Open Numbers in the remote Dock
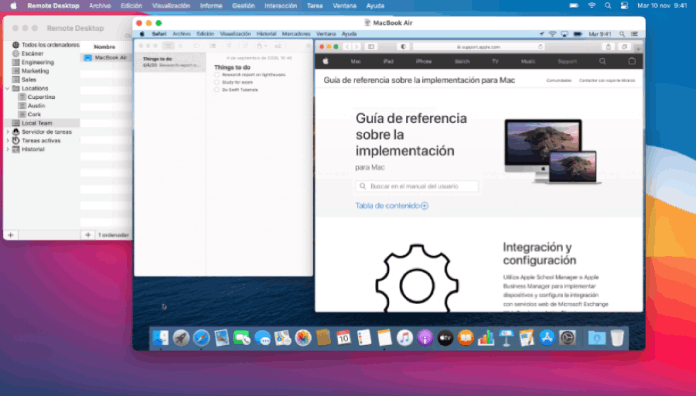The width and height of the screenshot is (696, 396). click(486, 338)
